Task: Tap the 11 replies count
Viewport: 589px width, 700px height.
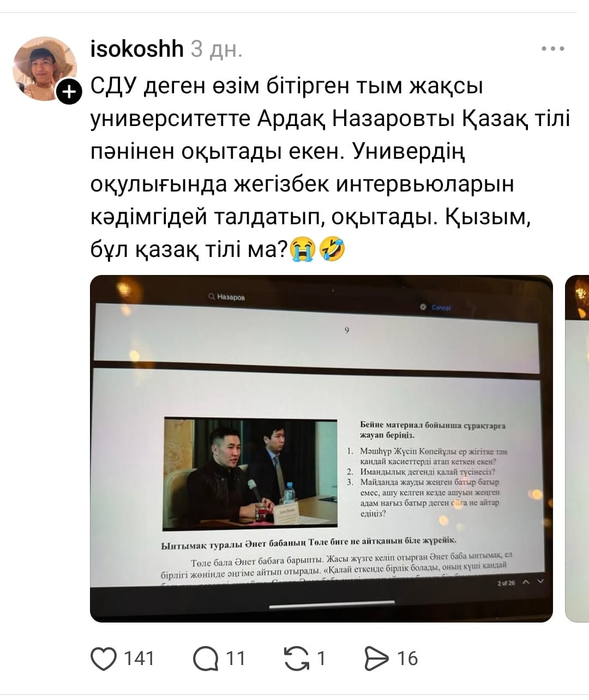Action: (x=236, y=659)
